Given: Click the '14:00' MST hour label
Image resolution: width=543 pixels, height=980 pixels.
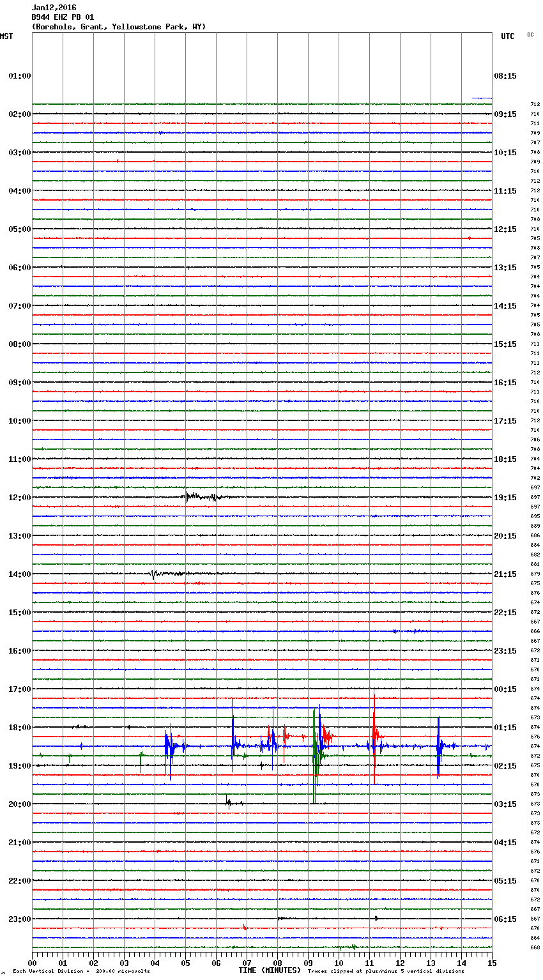Looking at the screenshot, I should coord(20,574).
